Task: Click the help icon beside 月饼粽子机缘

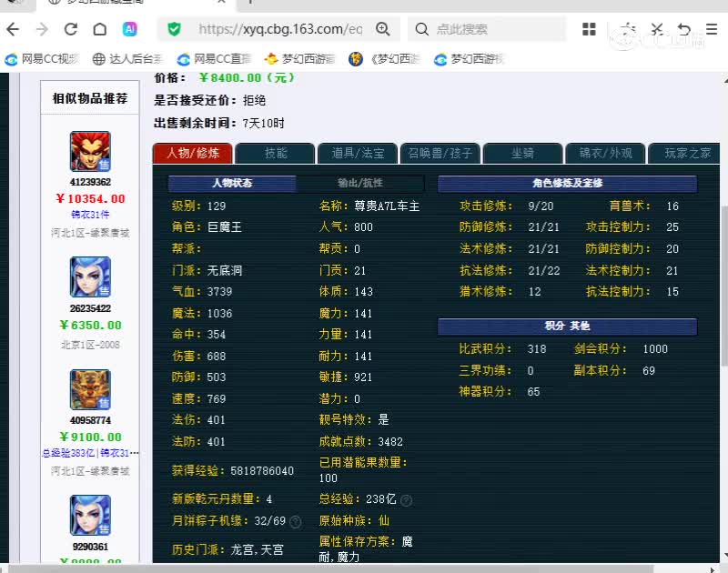Action: point(296,522)
